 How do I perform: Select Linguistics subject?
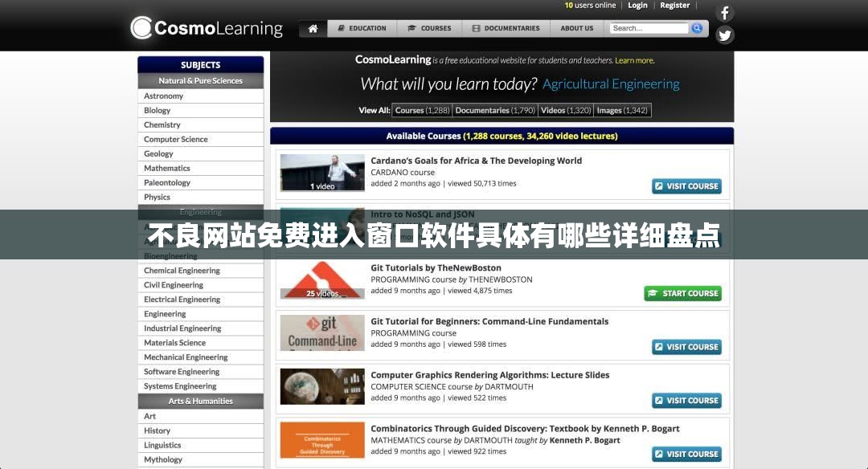point(200,445)
